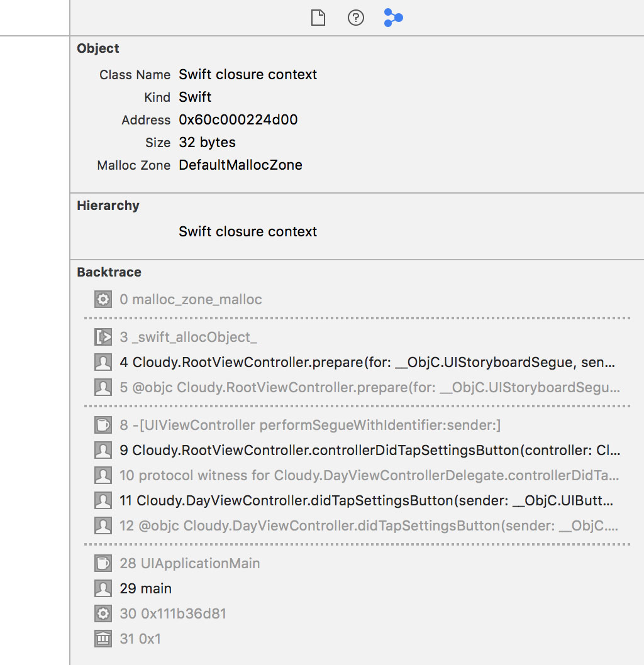Viewport: 644px width, 665px height.
Task: Expand hidden frames above UIApplicationMain
Action: click(x=357, y=544)
